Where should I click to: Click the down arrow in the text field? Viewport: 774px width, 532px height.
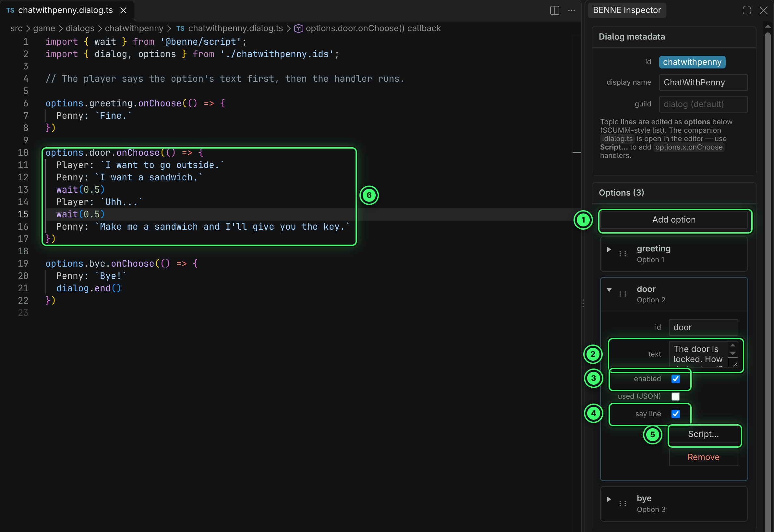[733, 353]
